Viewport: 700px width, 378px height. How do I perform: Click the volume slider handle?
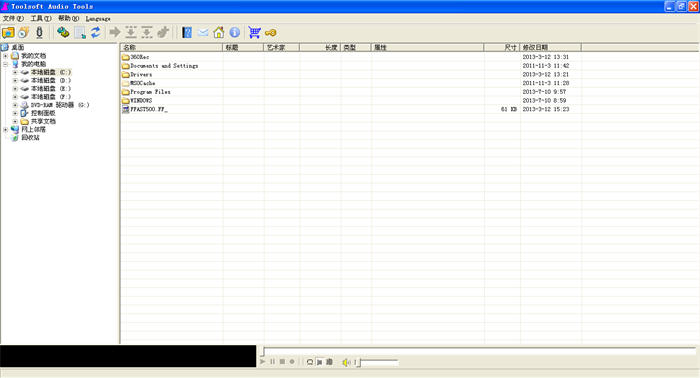click(359, 362)
